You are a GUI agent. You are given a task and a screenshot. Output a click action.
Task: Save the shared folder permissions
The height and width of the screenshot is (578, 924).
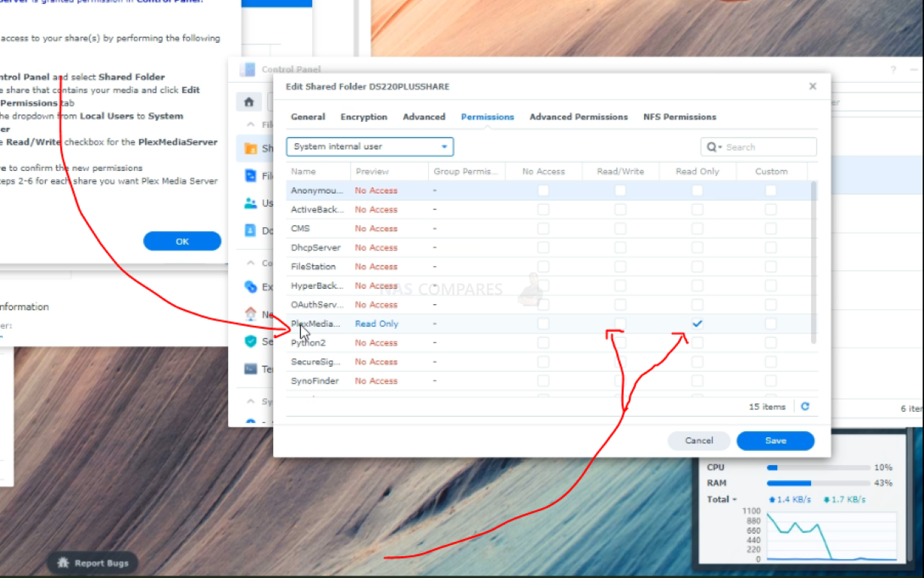point(775,441)
